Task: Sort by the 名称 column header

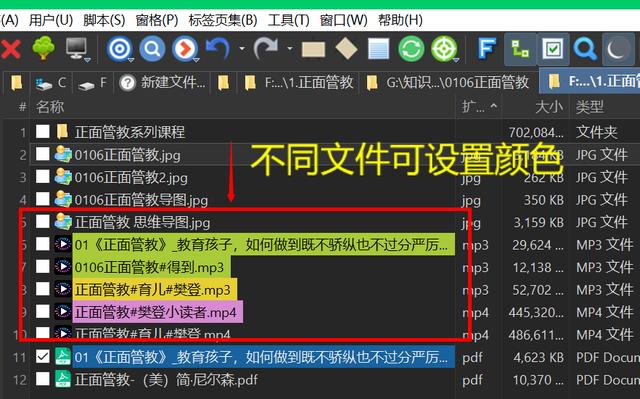Action: (50, 107)
